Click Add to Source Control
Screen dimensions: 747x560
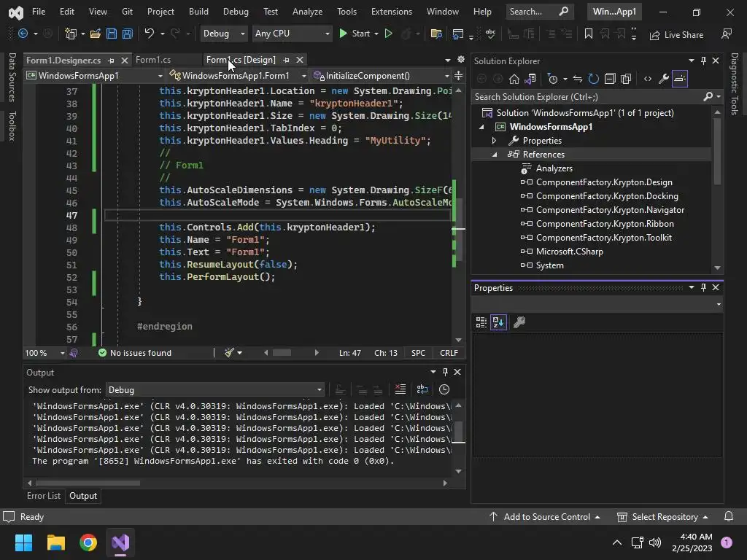pos(546,517)
